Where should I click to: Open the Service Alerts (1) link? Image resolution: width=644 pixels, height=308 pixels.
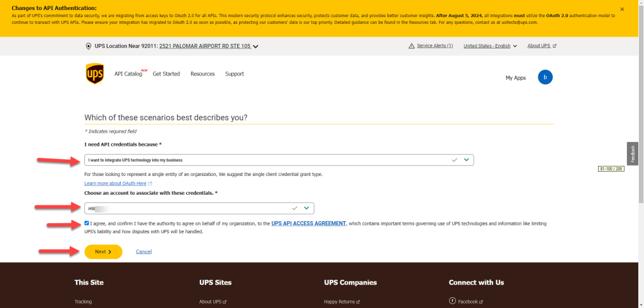tap(435, 46)
